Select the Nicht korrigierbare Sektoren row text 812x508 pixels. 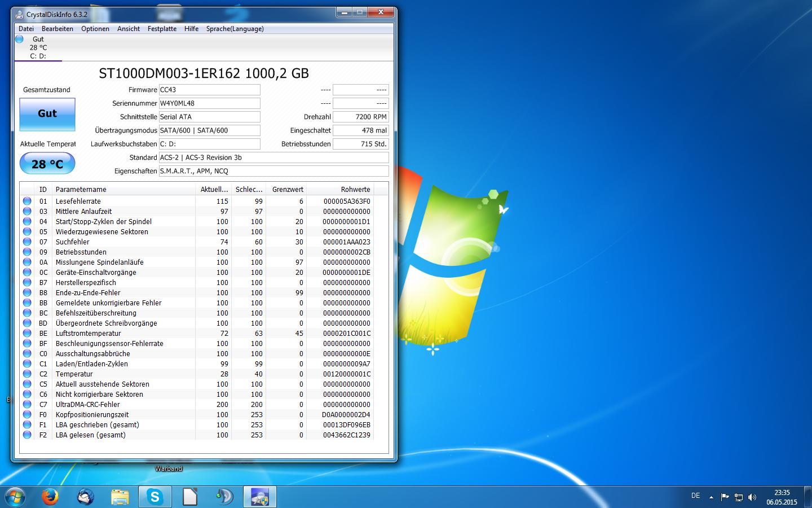pyautogui.click(x=99, y=394)
